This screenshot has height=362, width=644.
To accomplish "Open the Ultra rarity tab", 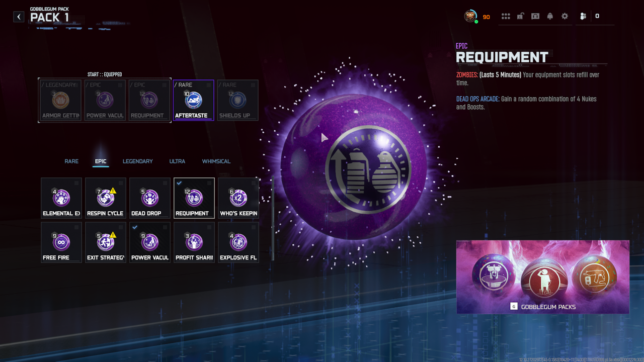I will pyautogui.click(x=177, y=161).
